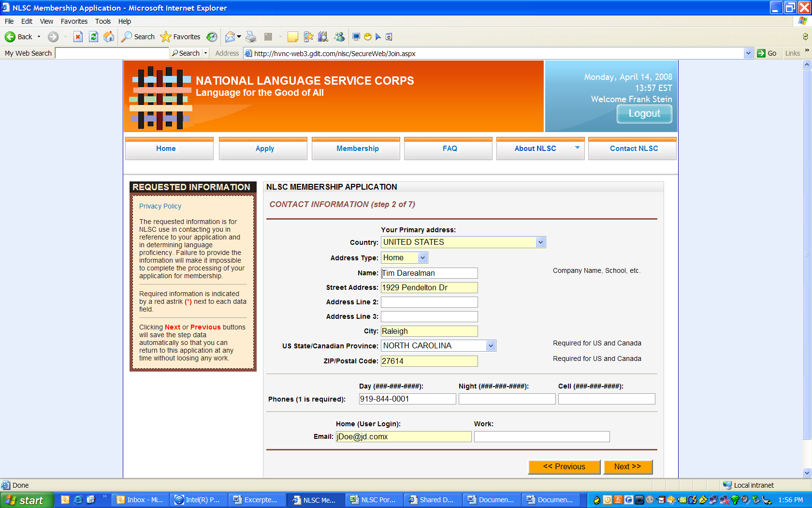This screenshot has height=508, width=812.
Task: Open the Favorites pane
Action: click(180, 37)
